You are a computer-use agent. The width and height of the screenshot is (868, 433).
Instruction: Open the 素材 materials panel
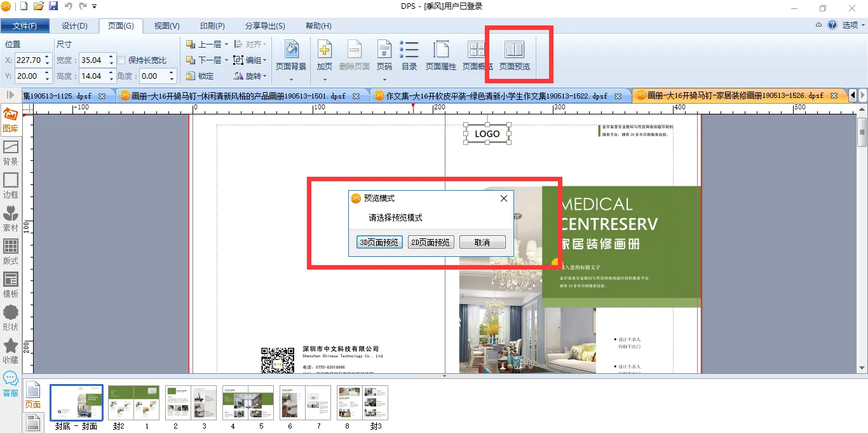(11, 219)
